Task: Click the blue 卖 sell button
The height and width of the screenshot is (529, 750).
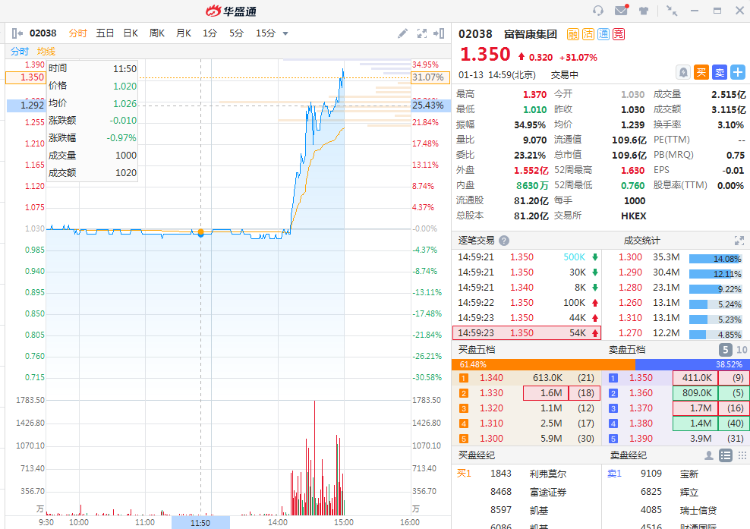Action: point(719,72)
